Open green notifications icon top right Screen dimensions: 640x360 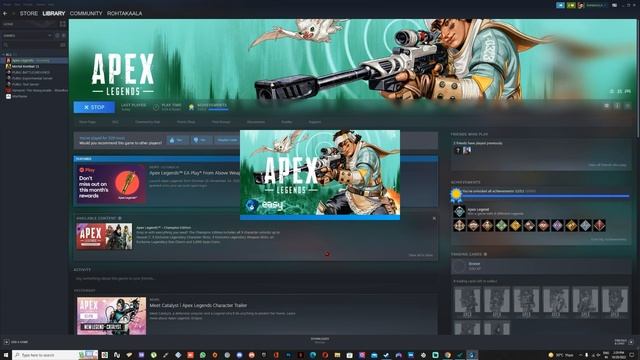click(571, 5)
